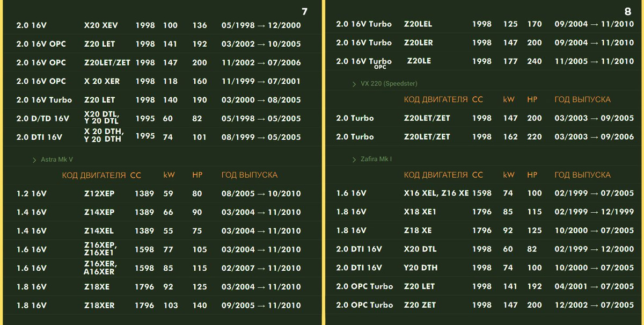Click engine code Z20LE
The image size is (644, 325).
419,61
